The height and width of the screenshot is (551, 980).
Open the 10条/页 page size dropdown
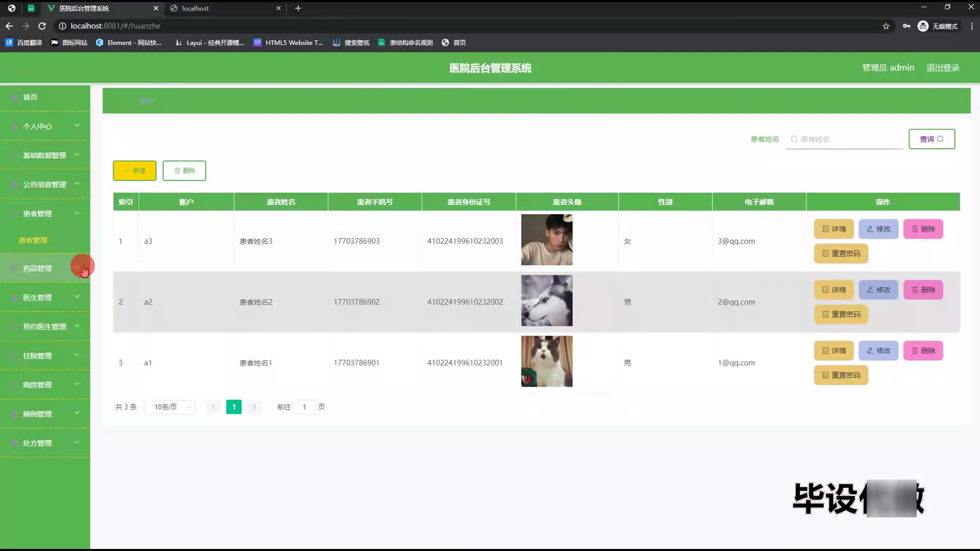tap(170, 407)
